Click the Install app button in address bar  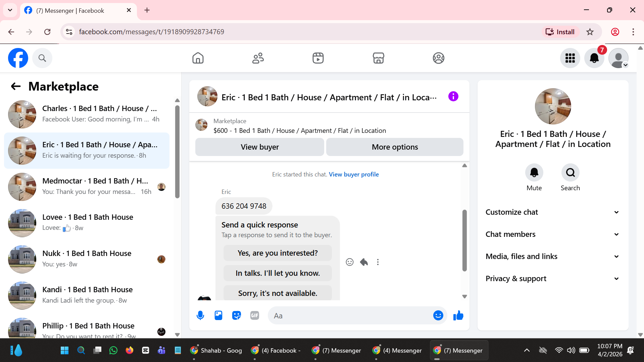[560, 32]
